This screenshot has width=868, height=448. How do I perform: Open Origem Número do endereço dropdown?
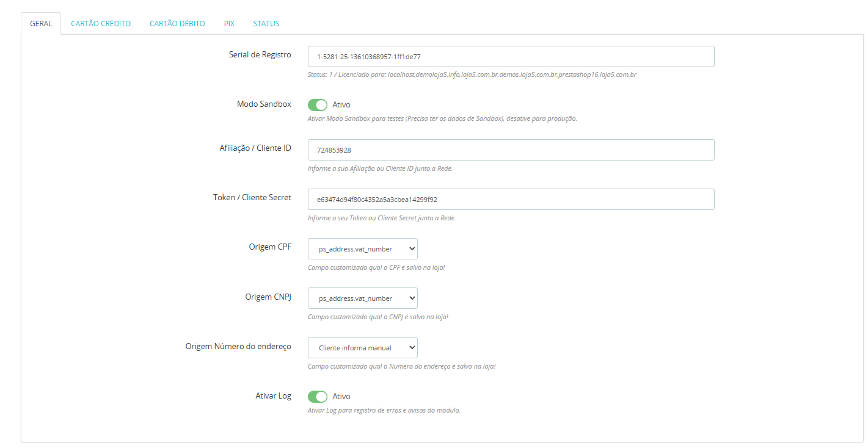point(362,348)
